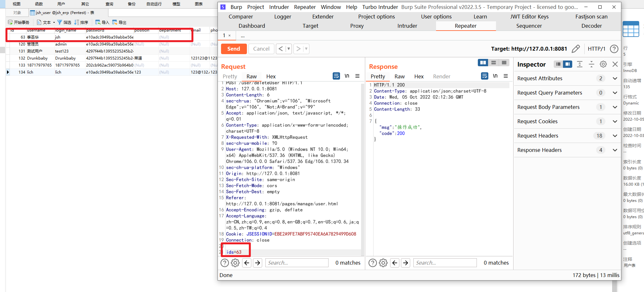Click the pencil edit icon next to Target URL
The image size is (644, 292).
[x=576, y=48]
